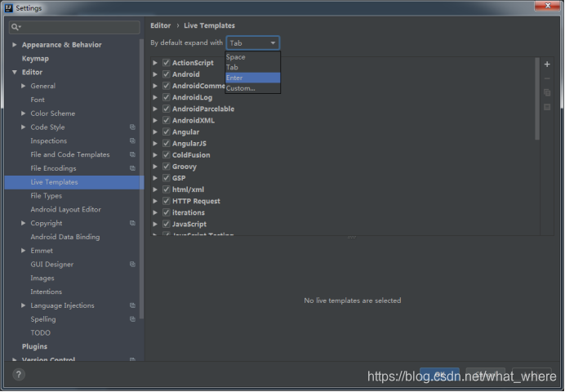Expand the HTTP Request template group
The width and height of the screenshot is (565, 392).
coord(155,201)
